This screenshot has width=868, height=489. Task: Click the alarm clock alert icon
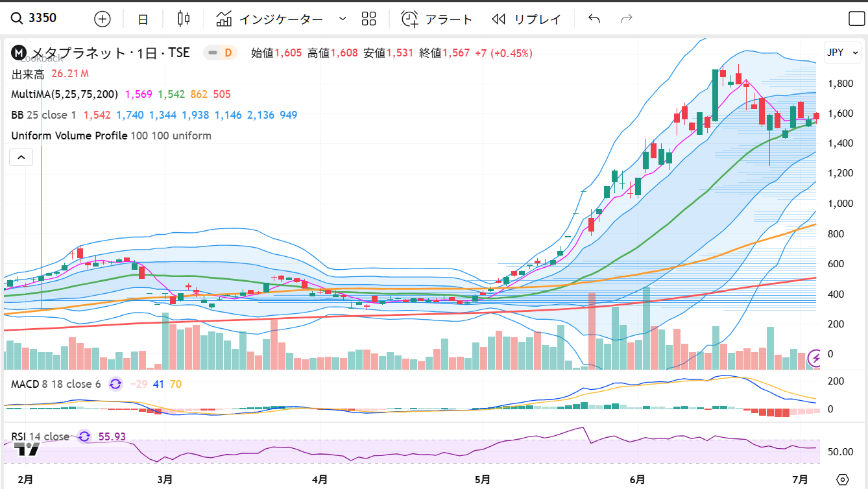pos(409,19)
